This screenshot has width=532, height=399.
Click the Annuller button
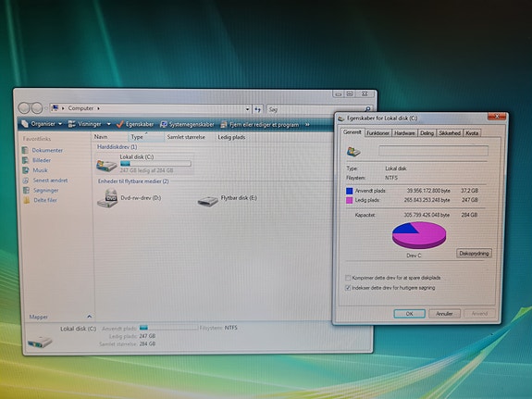click(x=444, y=314)
